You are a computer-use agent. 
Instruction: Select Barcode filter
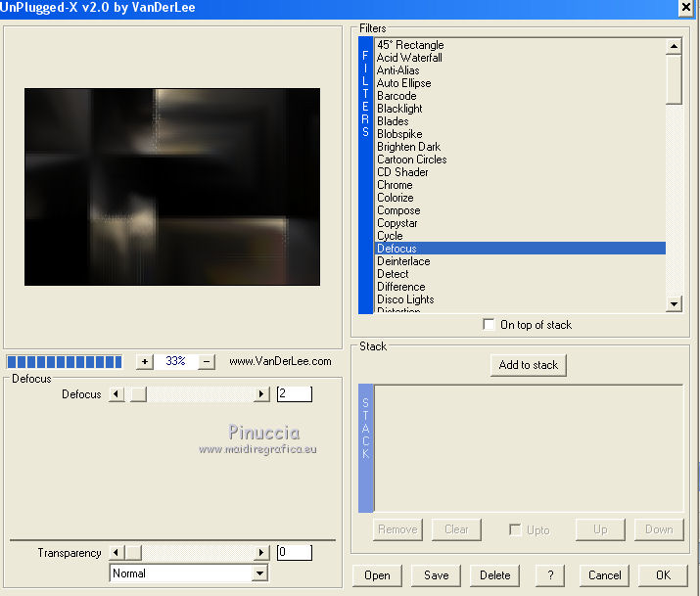click(x=520, y=96)
